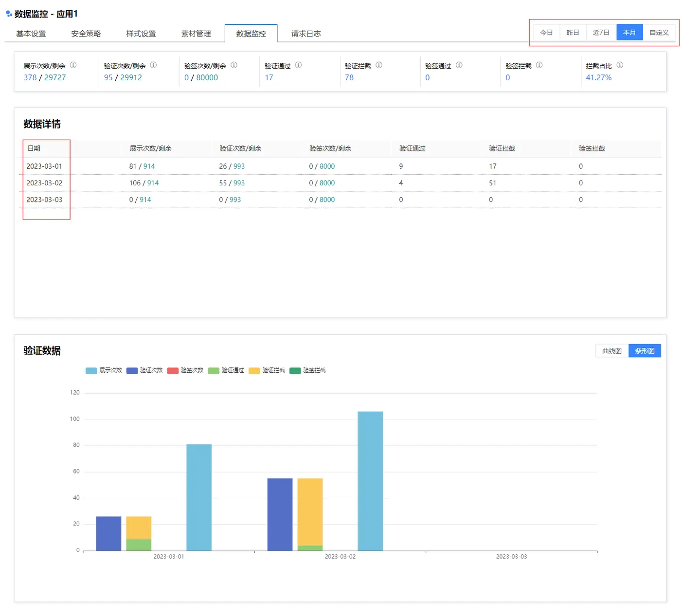
Task: Open the 样式设置 tab
Action: click(x=141, y=34)
